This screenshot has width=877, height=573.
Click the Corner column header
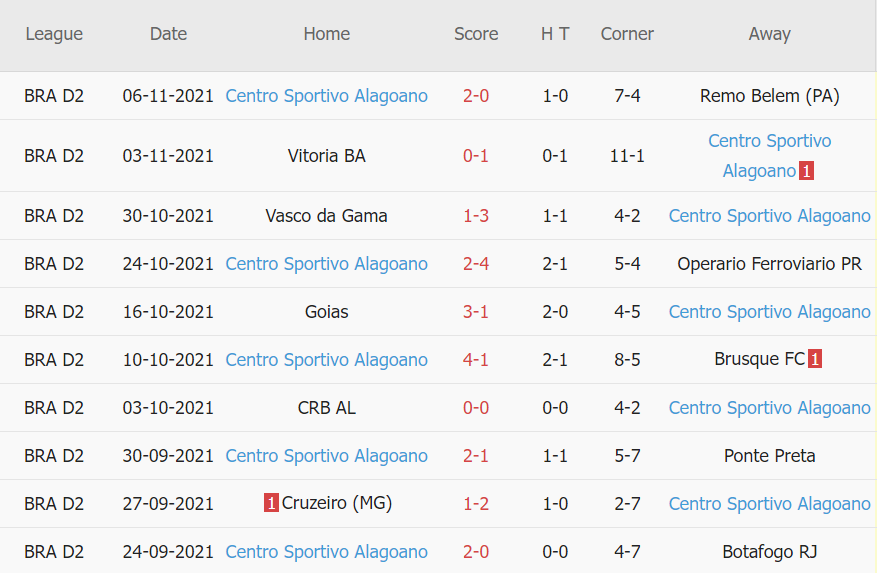(627, 34)
